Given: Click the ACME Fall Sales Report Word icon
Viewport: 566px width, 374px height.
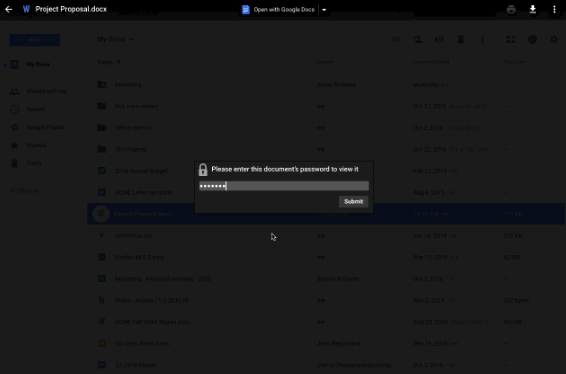Looking at the screenshot, I should click(x=102, y=321).
